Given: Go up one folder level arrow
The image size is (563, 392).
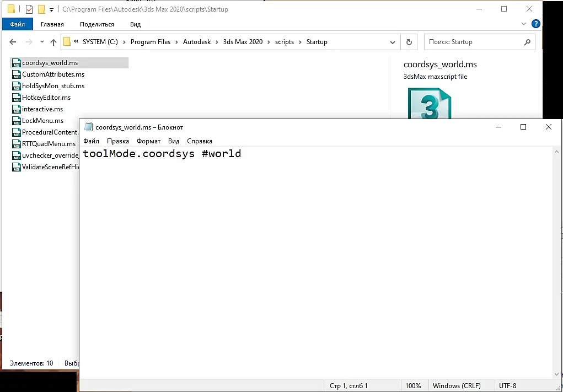Looking at the screenshot, I should coord(53,42).
